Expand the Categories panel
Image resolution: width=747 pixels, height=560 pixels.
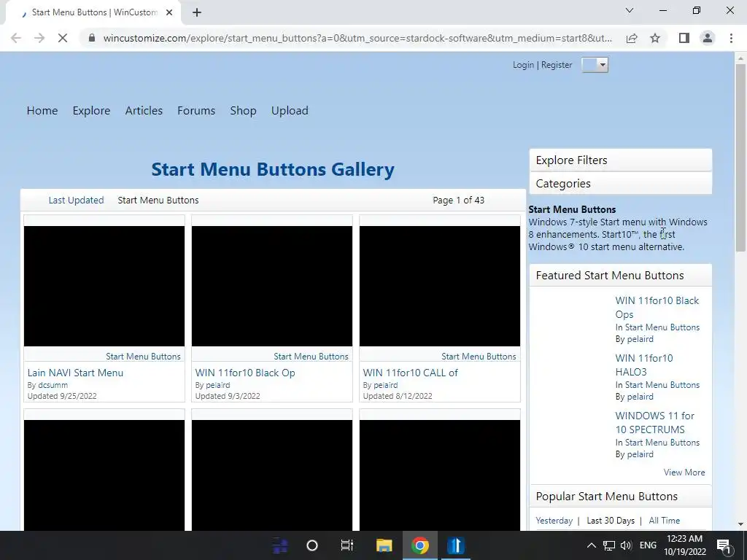pyautogui.click(x=621, y=183)
